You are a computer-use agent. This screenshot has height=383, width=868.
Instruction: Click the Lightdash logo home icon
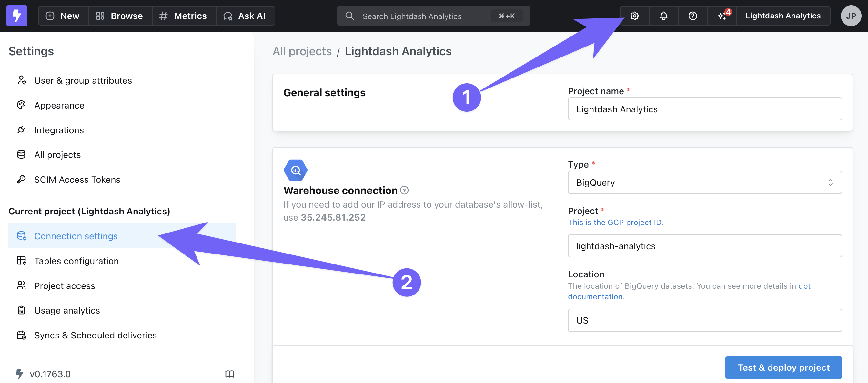point(16,16)
